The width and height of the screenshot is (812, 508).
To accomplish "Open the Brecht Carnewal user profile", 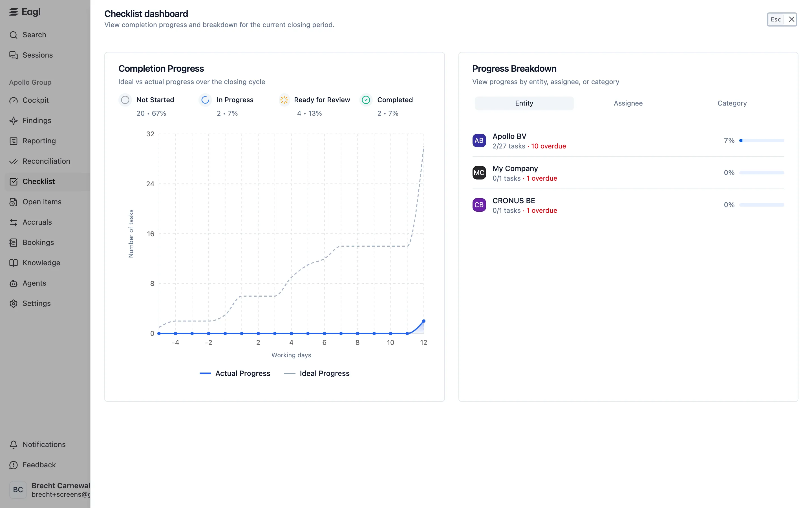I will (50, 490).
